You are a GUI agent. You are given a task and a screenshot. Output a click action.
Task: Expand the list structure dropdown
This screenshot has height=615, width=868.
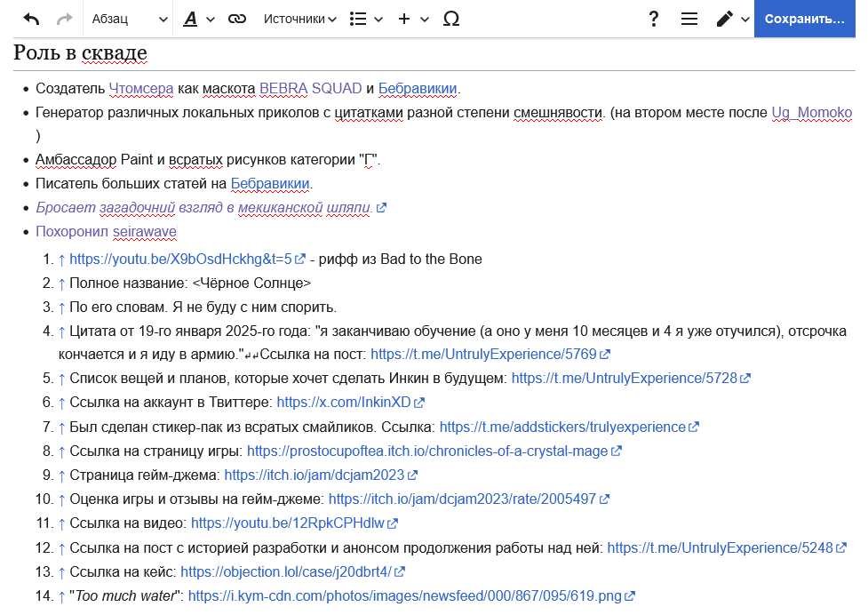(x=365, y=19)
